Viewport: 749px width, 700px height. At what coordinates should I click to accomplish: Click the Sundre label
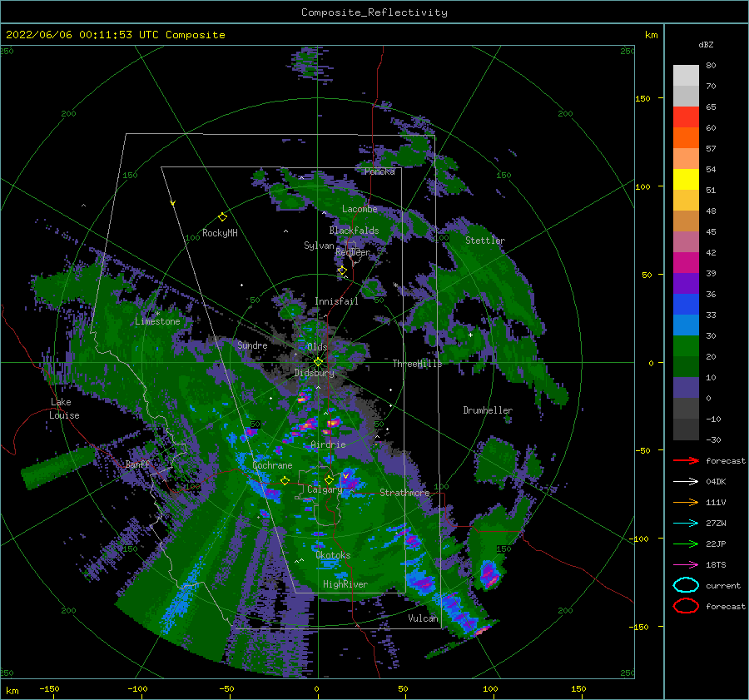coord(252,345)
